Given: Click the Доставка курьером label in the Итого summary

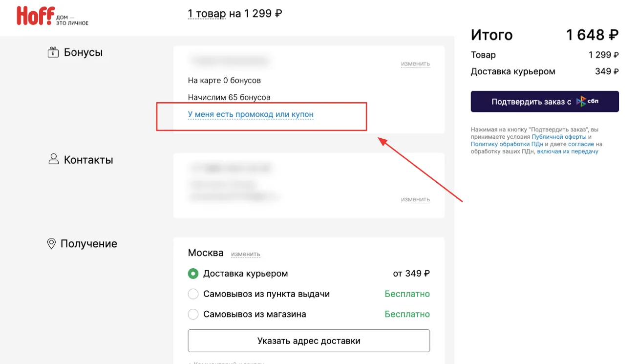Looking at the screenshot, I should pyautogui.click(x=513, y=71).
